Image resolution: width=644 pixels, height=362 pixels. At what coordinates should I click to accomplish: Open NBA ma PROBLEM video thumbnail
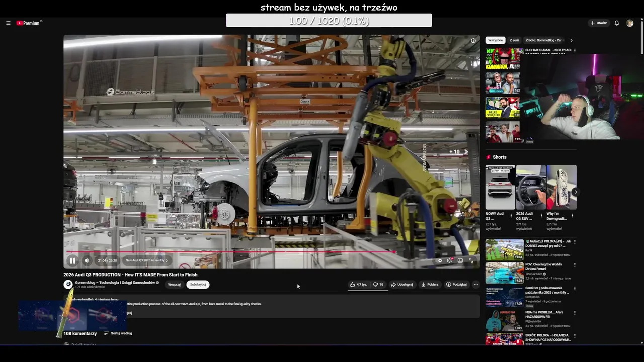coord(505,320)
